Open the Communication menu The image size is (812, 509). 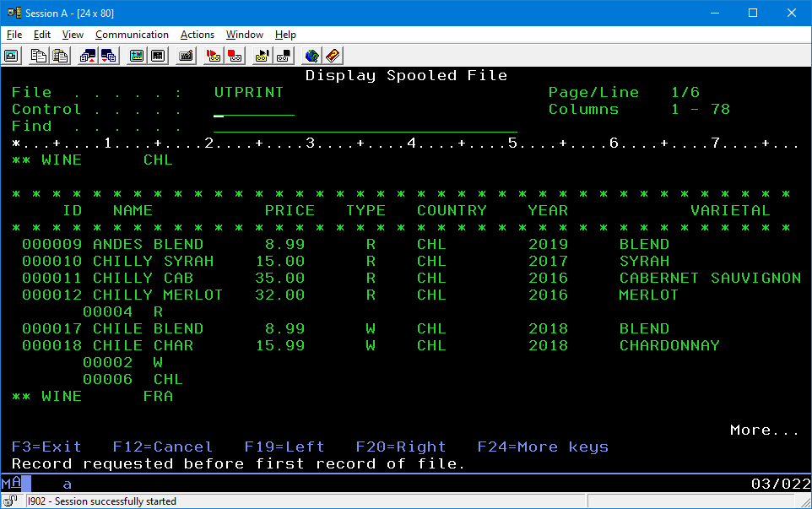click(x=132, y=35)
